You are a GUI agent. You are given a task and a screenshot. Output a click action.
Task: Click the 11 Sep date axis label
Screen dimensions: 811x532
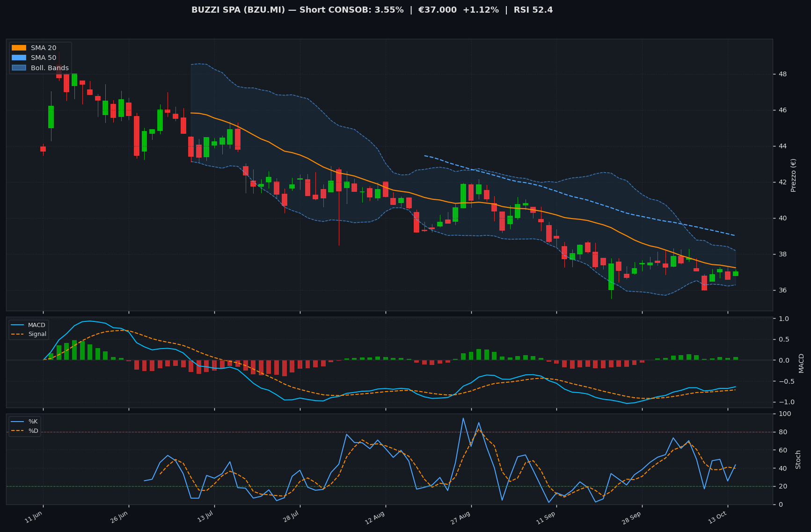tap(547, 517)
